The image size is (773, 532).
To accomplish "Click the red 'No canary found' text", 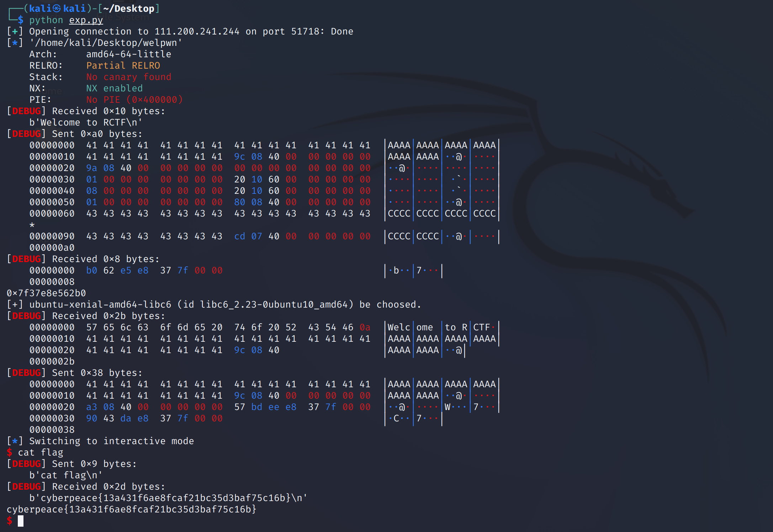I will pyautogui.click(x=129, y=77).
